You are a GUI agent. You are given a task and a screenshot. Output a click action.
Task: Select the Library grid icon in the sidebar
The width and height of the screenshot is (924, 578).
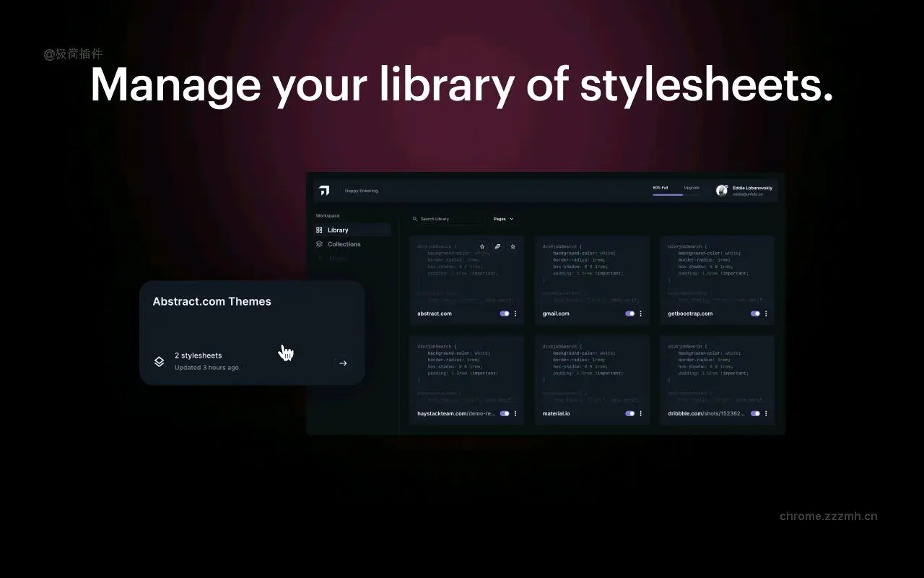click(319, 230)
